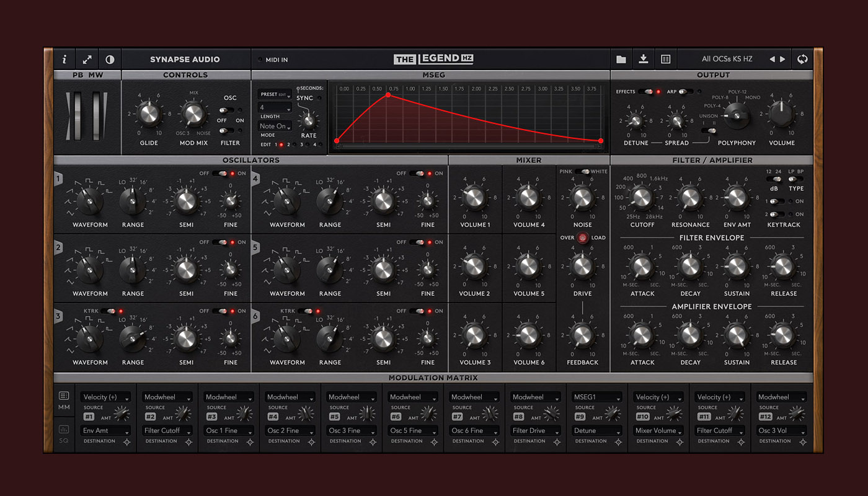868x496 pixels.
Task: Click the MSEG envelope end point
Action: pyautogui.click(x=600, y=141)
